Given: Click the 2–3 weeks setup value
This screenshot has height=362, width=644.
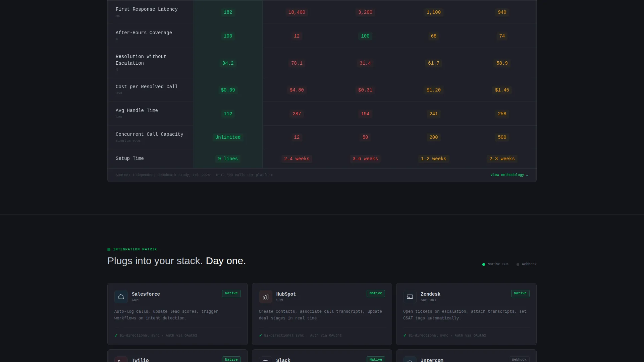Looking at the screenshot, I should pos(502,159).
